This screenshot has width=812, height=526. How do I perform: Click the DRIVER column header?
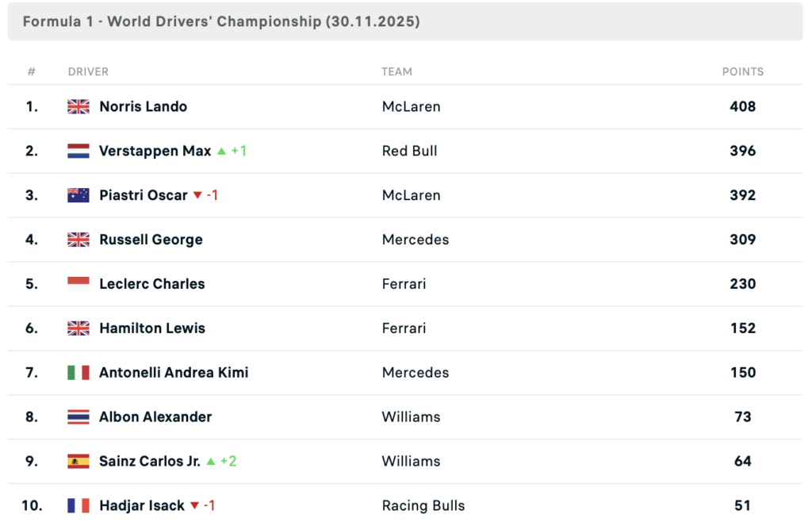88,71
